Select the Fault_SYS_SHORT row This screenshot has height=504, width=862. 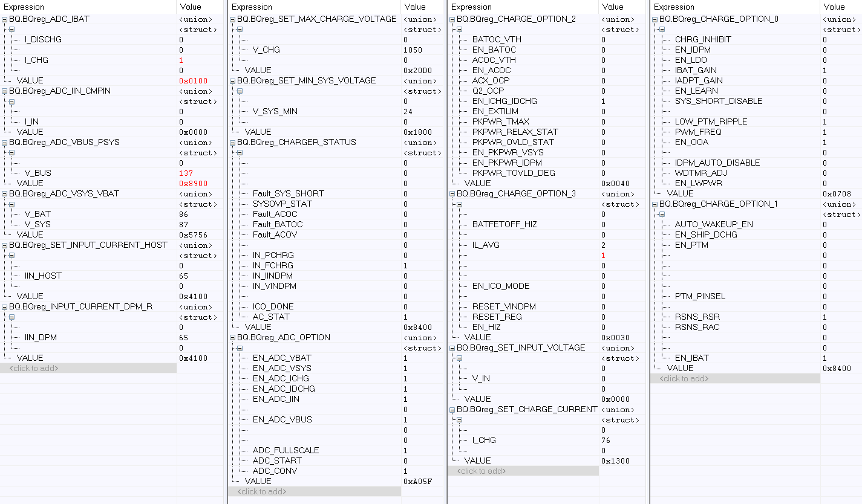[x=337, y=194]
